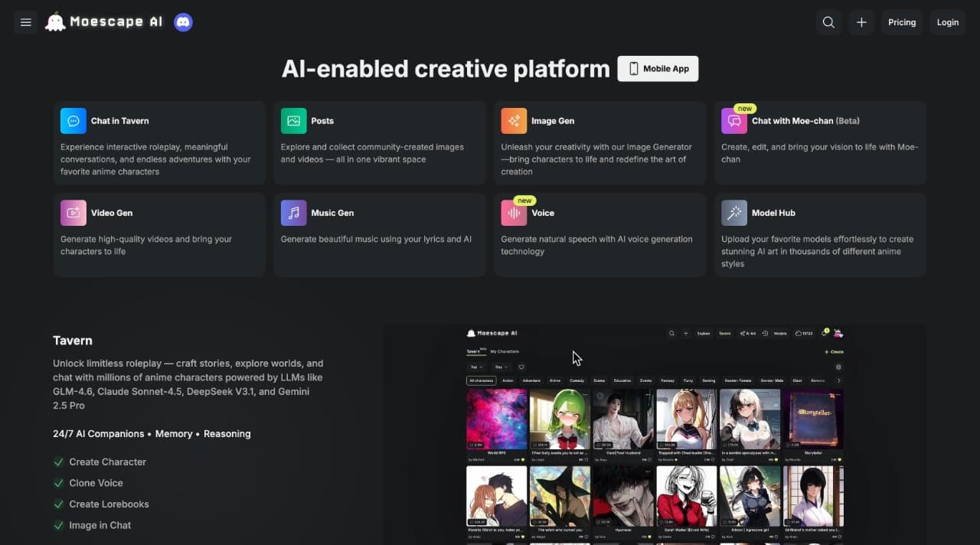The image size is (980, 545).
Task: Click the Image in Chat checkmark item
Action: tap(92, 525)
